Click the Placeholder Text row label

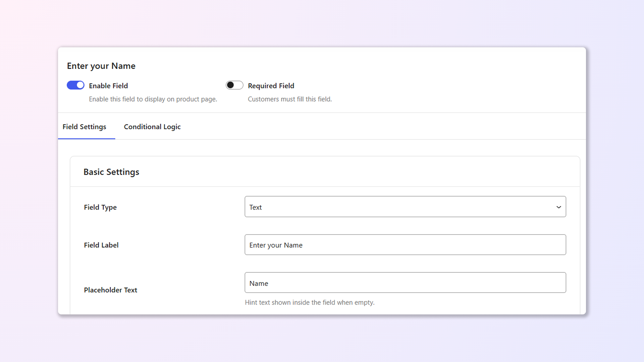[110, 290]
